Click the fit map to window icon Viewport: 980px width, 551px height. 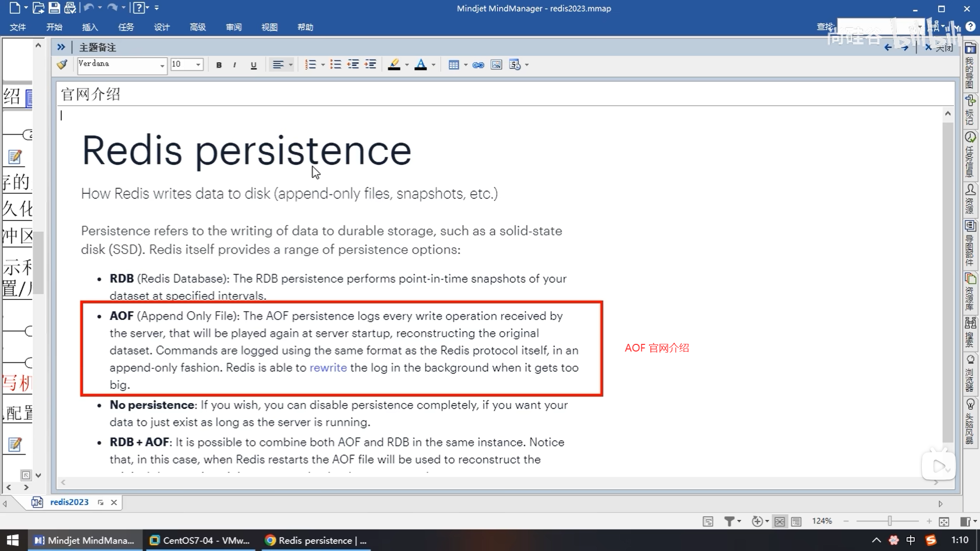tap(944, 521)
